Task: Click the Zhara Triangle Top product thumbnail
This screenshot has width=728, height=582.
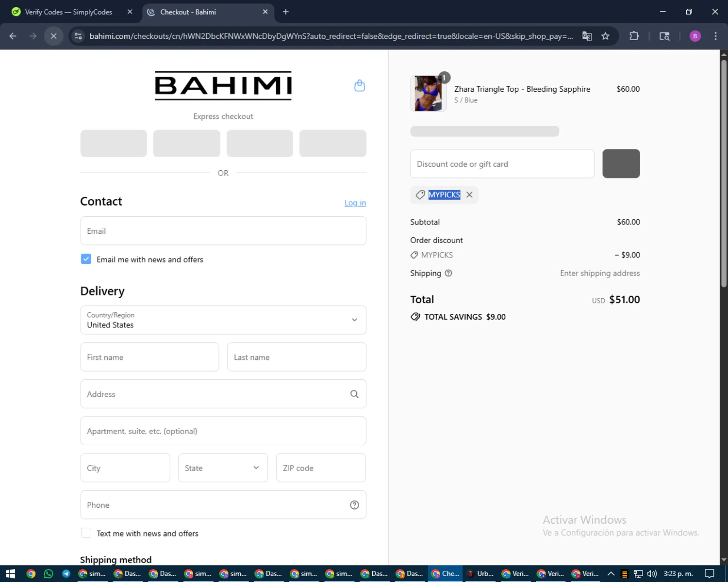Action: coord(428,93)
